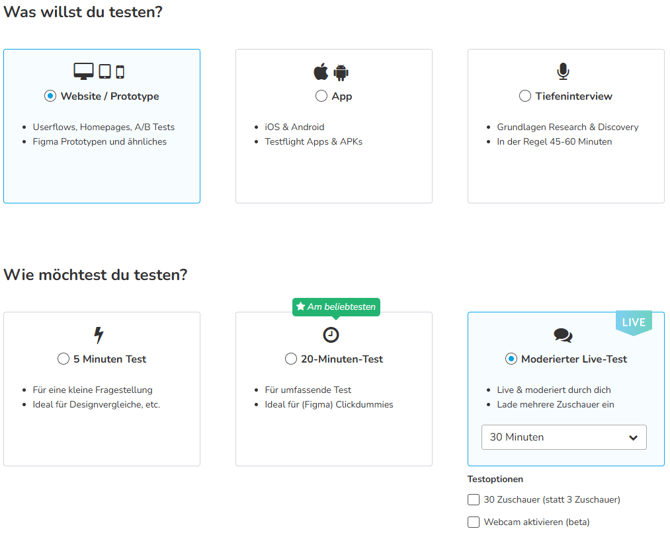Click the chat bubbles icon

pyautogui.click(x=563, y=335)
